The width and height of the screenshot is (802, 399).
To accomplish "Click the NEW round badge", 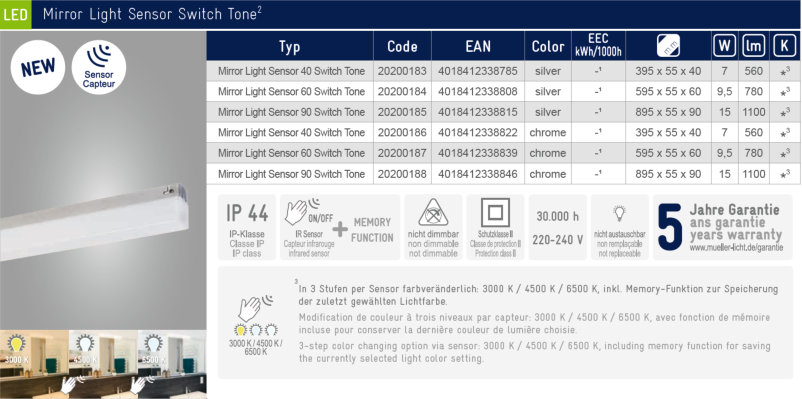I will 38,67.
